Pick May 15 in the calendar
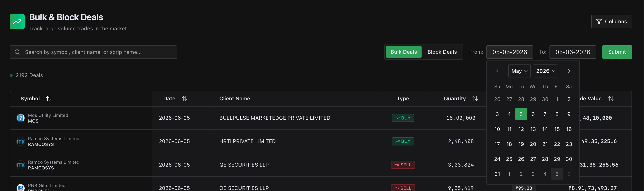 [557, 129]
